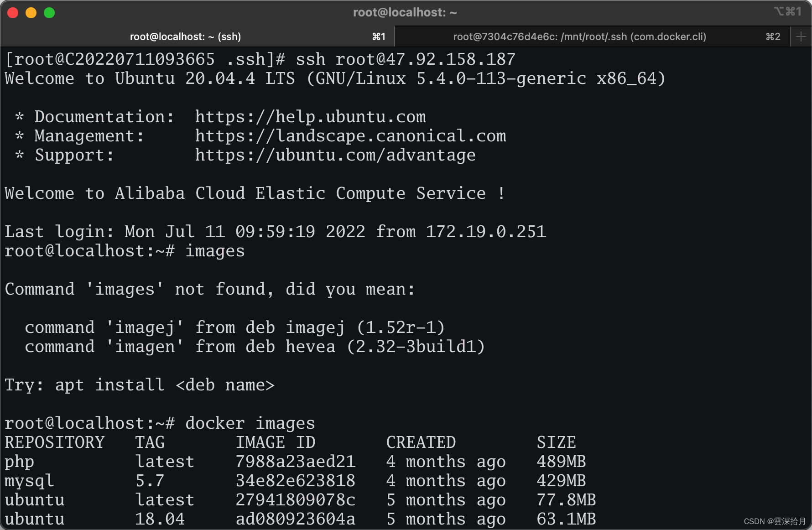Open the landscape.canonical.com management link

pos(350,135)
